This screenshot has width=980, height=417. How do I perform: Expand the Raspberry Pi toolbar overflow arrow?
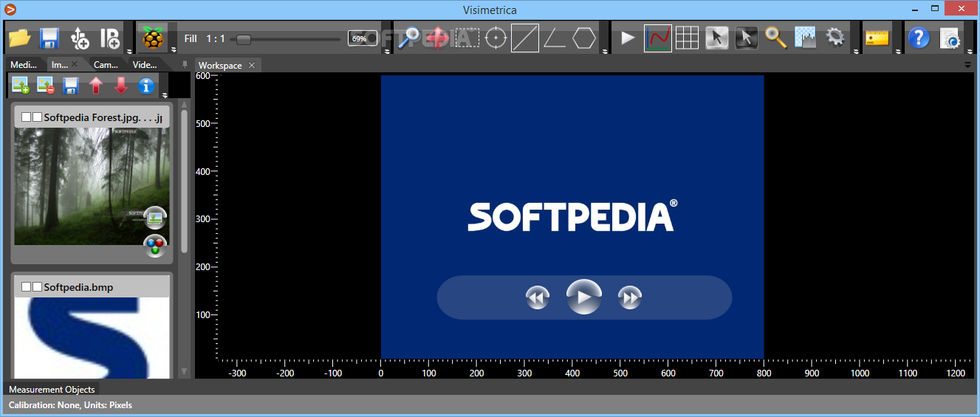click(174, 51)
